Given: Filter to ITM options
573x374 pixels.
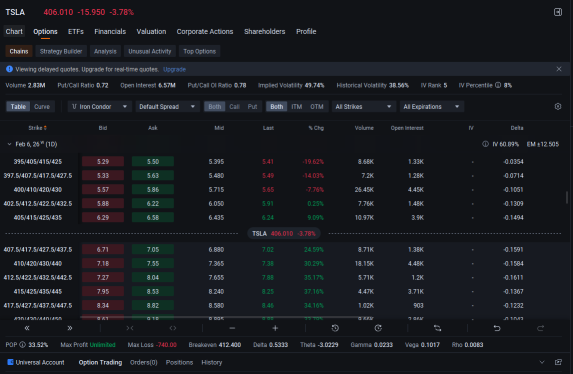Looking at the screenshot, I should (x=297, y=106).
